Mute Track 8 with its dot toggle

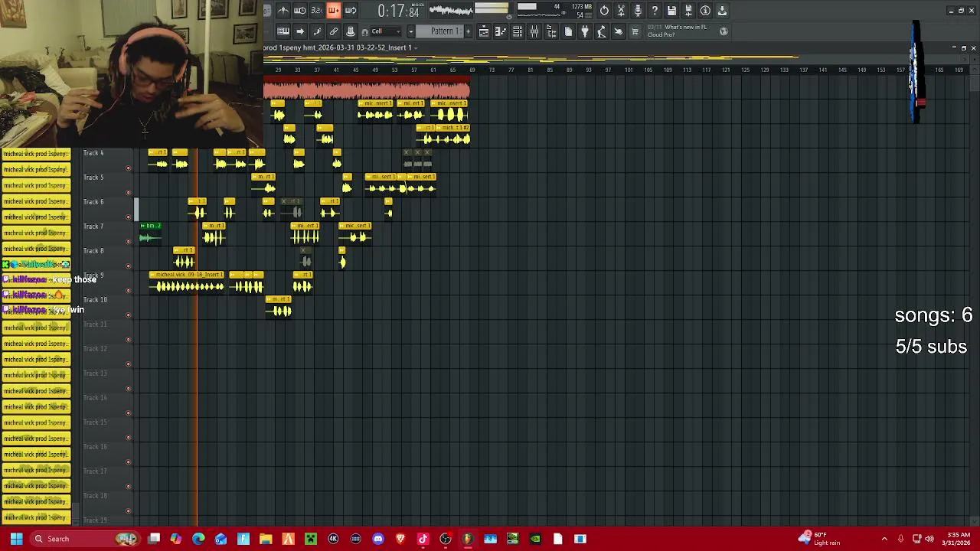tap(129, 266)
